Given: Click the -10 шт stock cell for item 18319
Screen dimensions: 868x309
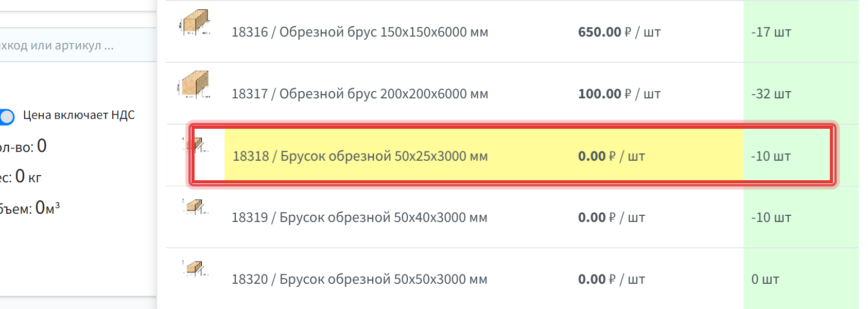Looking at the screenshot, I should click(801, 217).
